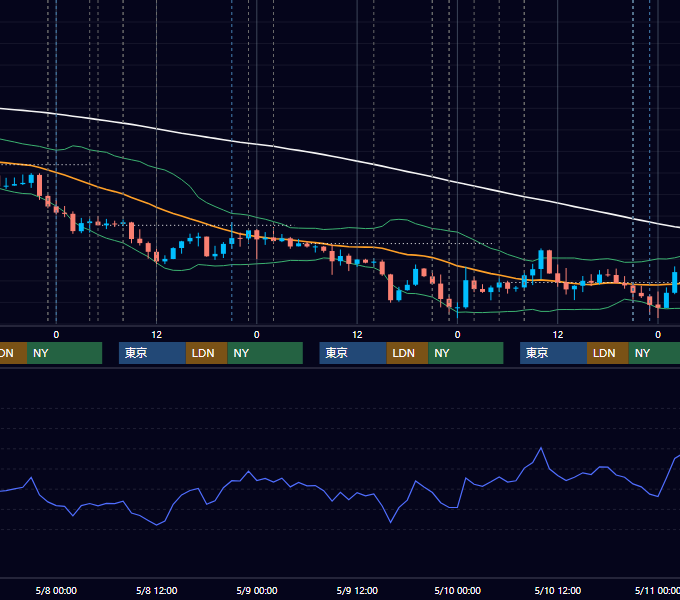Image resolution: width=680 pixels, height=600 pixels.
Task: Select the NY session block following 5/10 LDN
Action: [654, 353]
